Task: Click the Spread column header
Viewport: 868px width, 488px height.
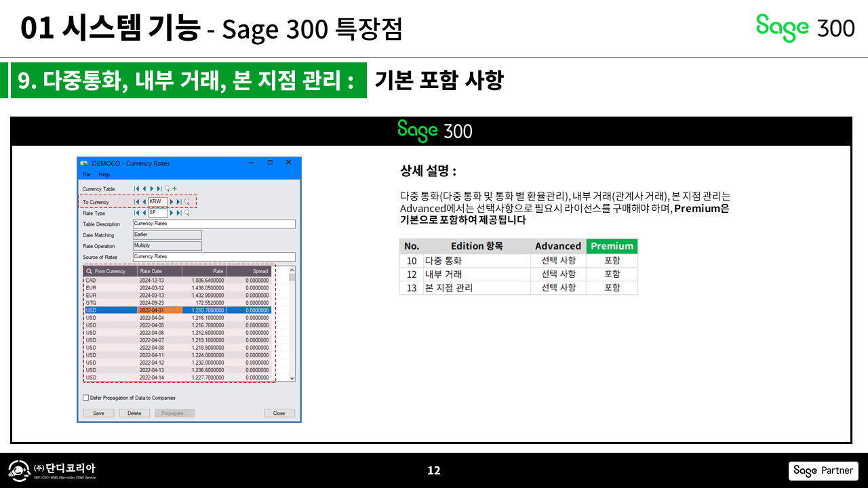Action: [x=249, y=271]
